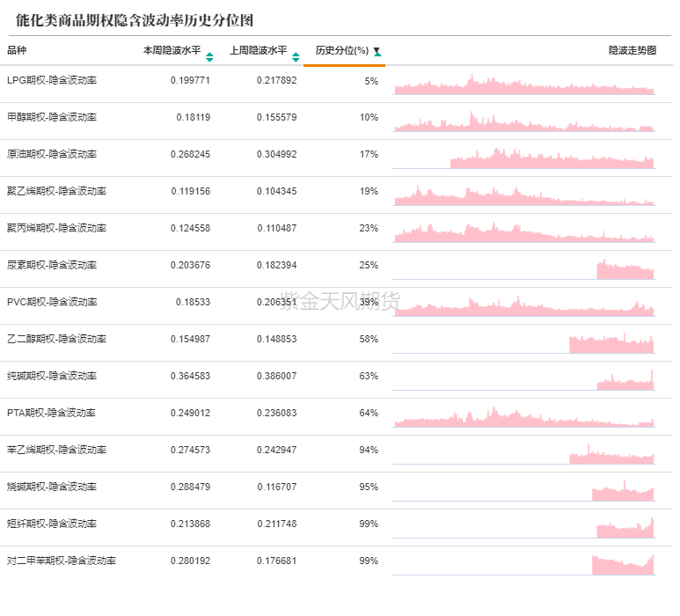
Task: Click the value 0.386007
Action: pyautogui.click(x=277, y=376)
